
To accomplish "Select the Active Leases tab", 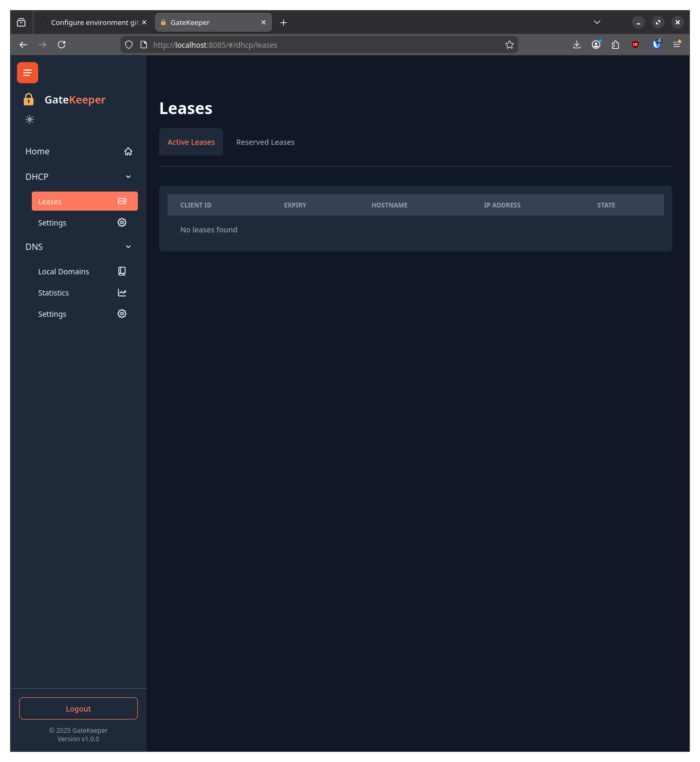I will (x=191, y=142).
